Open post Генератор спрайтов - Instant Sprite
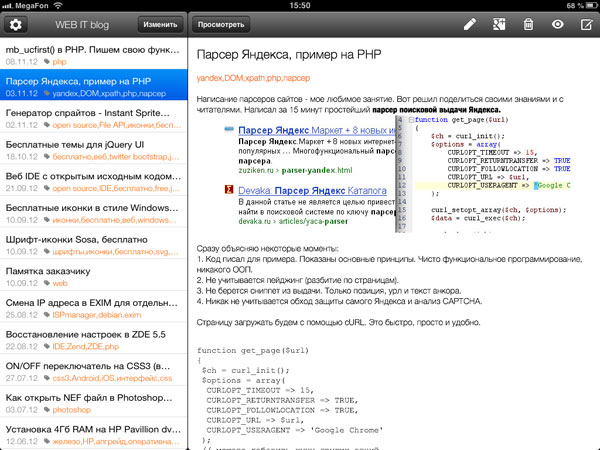Viewport: 600px width, 450px height. pyautogui.click(x=94, y=117)
